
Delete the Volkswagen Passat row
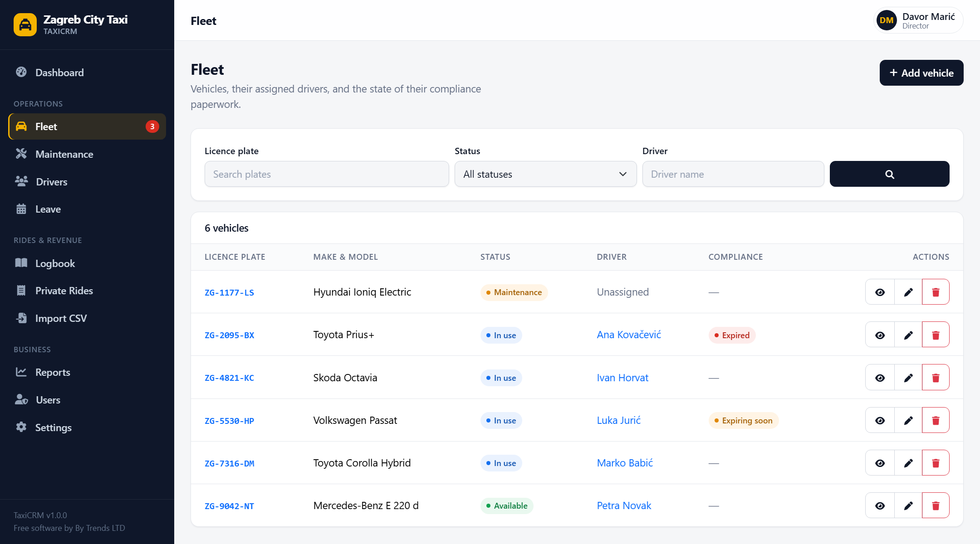(x=936, y=420)
